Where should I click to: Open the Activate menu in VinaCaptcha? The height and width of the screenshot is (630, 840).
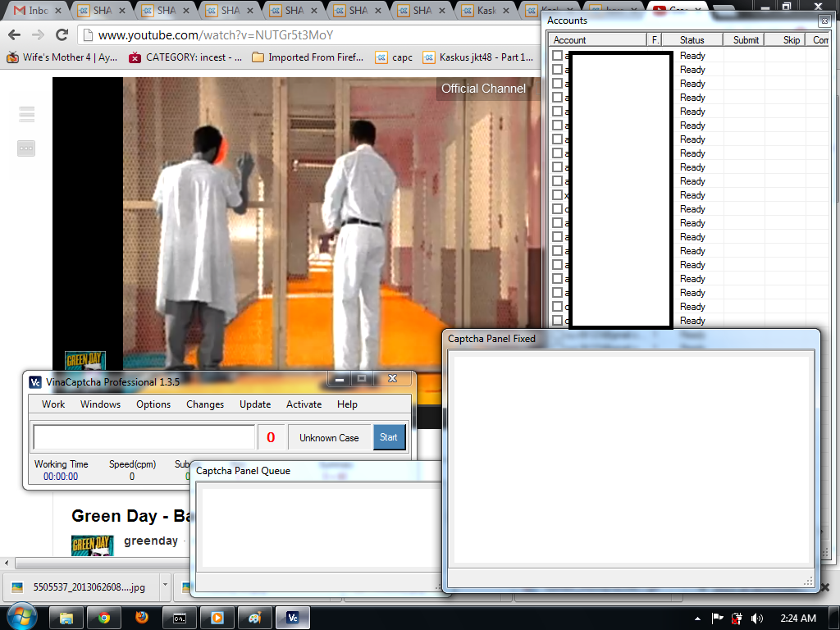tap(304, 404)
